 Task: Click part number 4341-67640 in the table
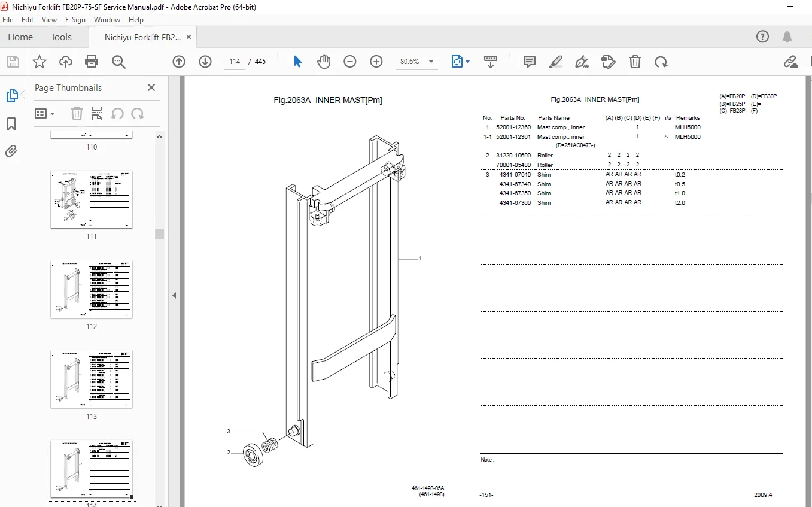pyautogui.click(x=515, y=175)
